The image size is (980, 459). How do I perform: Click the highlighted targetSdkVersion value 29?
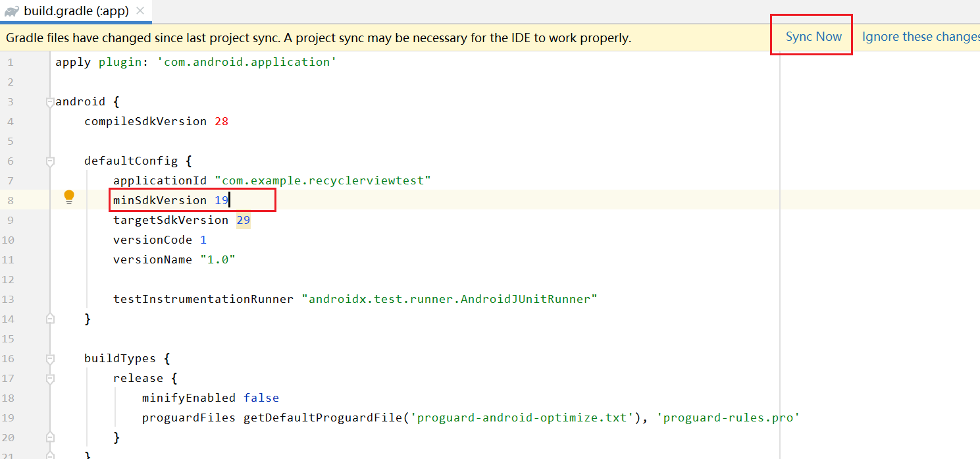[242, 219]
